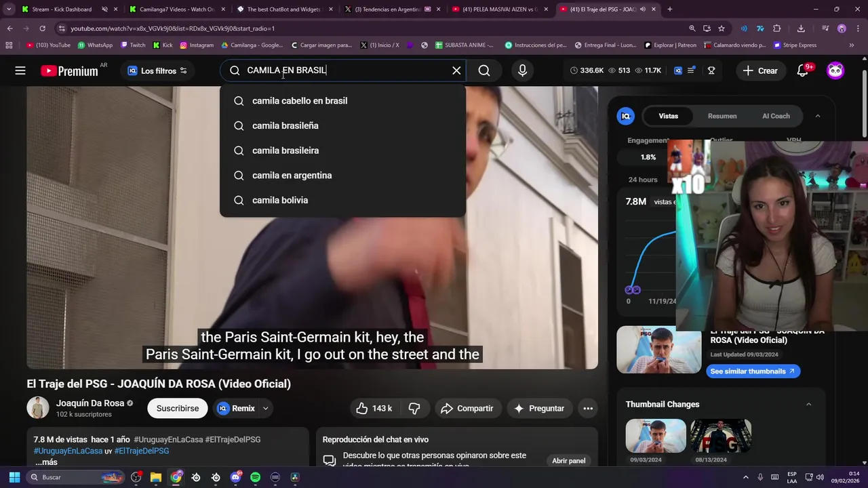Open a new browser tab
868x488 pixels.
[x=670, y=9]
